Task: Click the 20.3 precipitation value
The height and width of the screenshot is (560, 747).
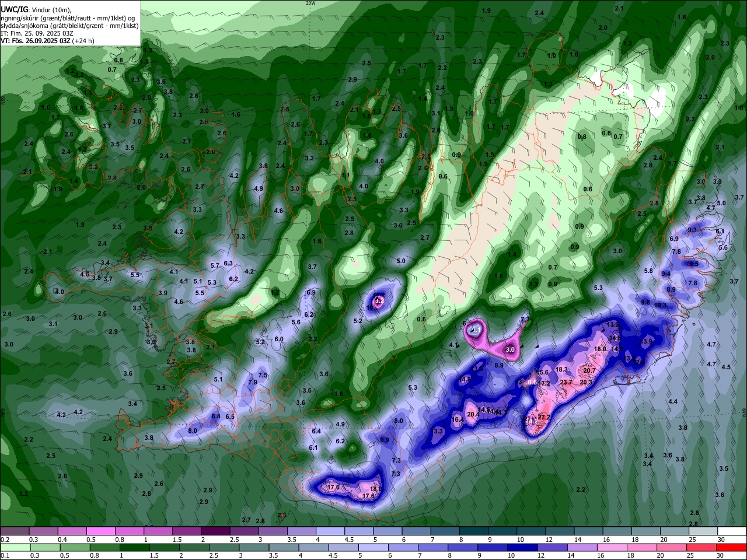Action: point(586,382)
